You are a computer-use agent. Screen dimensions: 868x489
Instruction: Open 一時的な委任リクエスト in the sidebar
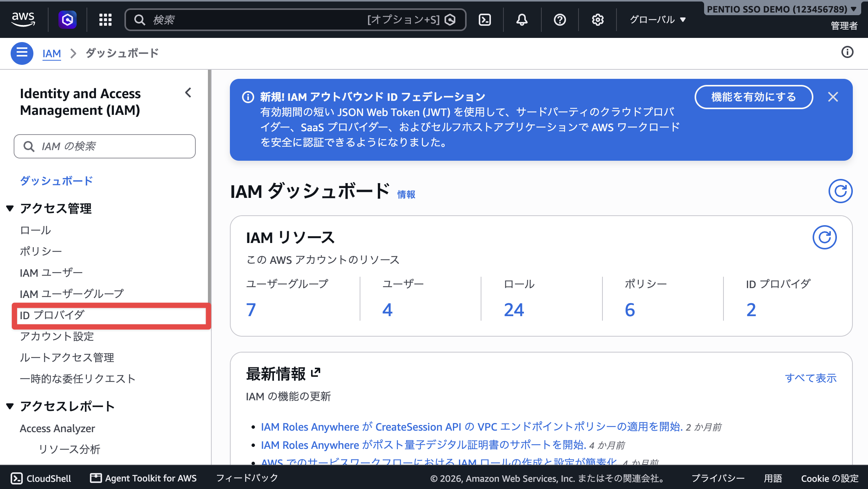[x=78, y=379]
